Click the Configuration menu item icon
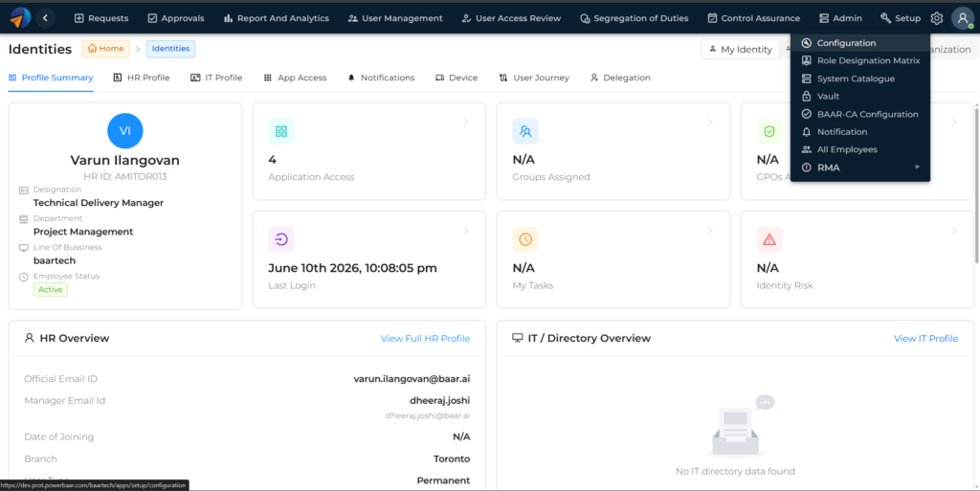The image size is (980, 491). 806,43
